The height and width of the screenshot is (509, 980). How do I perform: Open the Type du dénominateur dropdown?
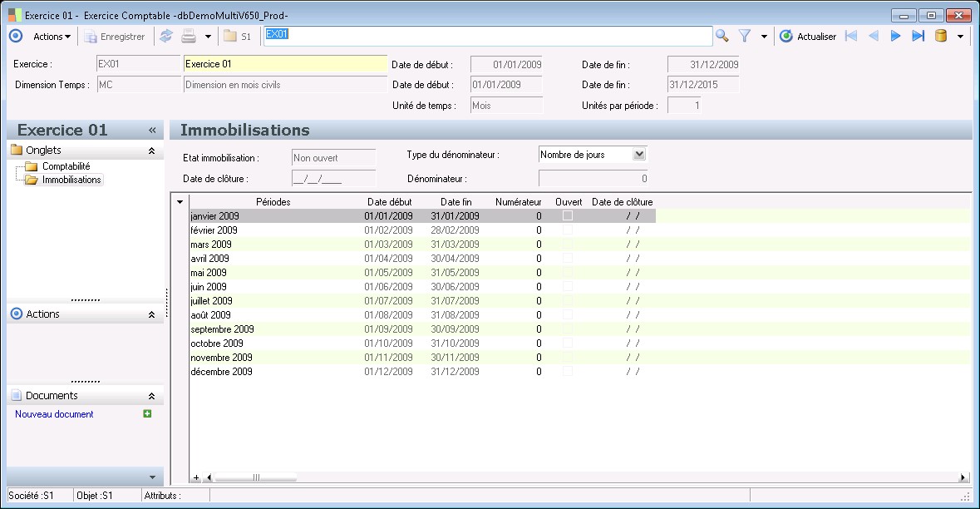point(638,154)
